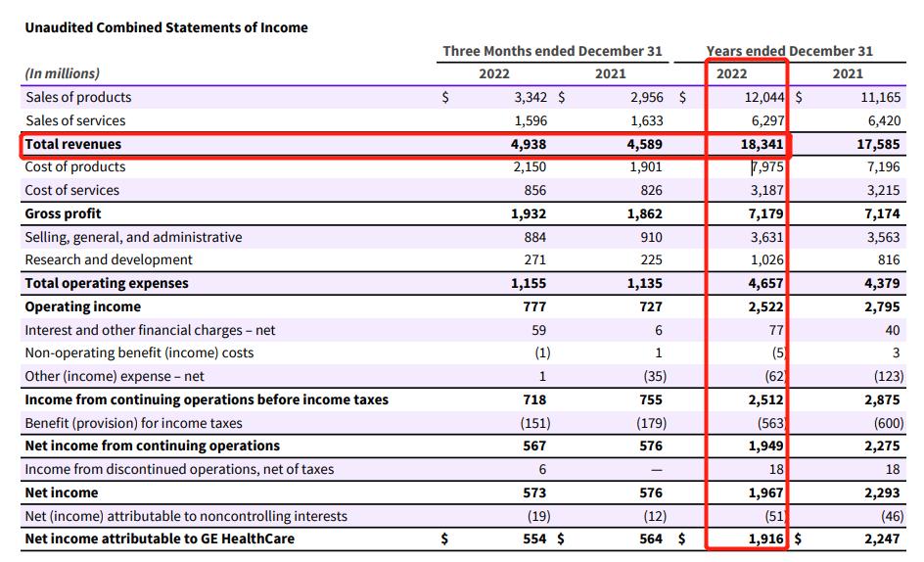Viewport: 924px width, 562px height.
Task: Click the 'Unaudited Combined Statements of Income' title
Action: point(166,27)
